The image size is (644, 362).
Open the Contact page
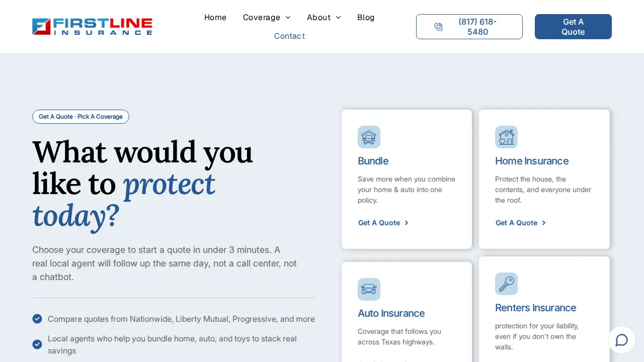click(289, 36)
